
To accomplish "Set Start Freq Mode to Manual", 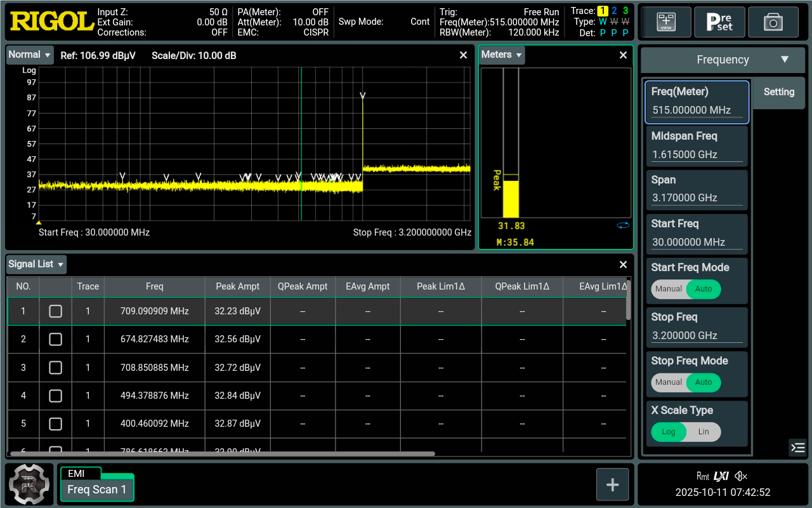I will [669, 289].
